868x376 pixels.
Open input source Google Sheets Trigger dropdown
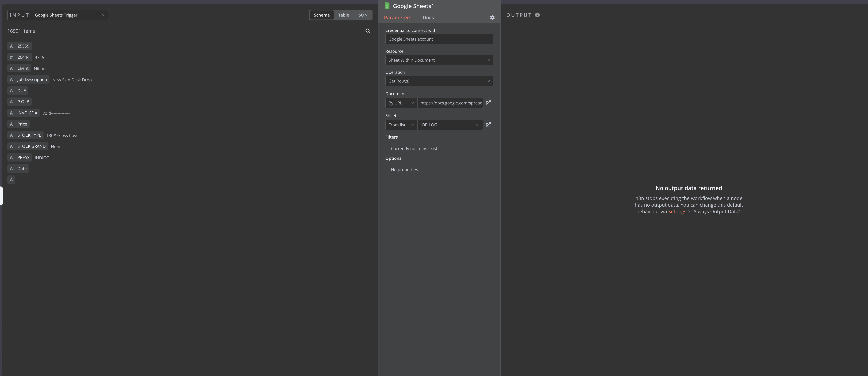pyautogui.click(x=70, y=15)
